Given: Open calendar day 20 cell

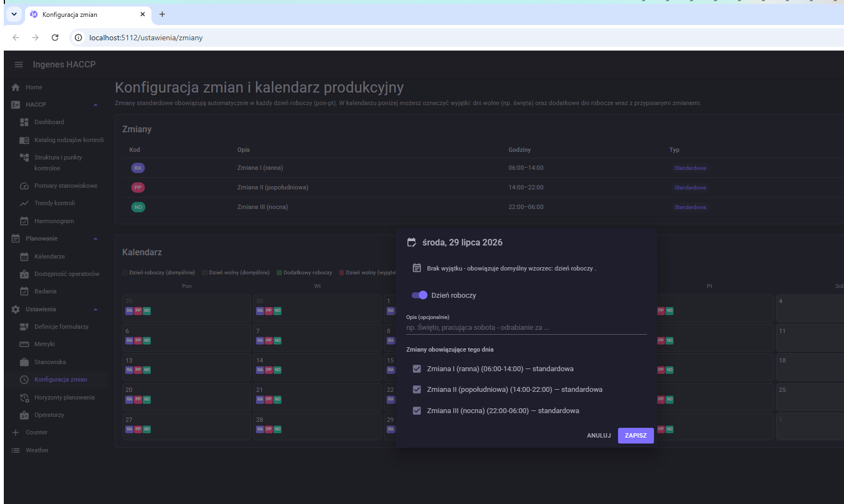Looking at the screenshot, I should (x=186, y=396).
